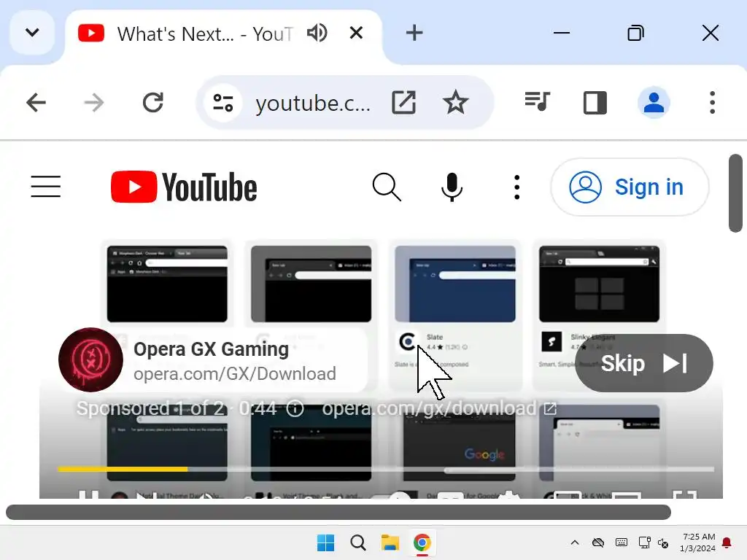Image resolution: width=747 pixels, height=560 pixels.
Task: Open the media controls music icon
Action: 538,101
